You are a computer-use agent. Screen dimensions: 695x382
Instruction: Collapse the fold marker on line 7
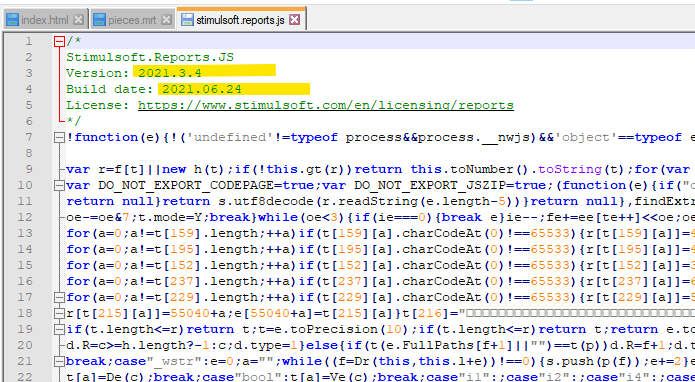(x=59, y=138)
